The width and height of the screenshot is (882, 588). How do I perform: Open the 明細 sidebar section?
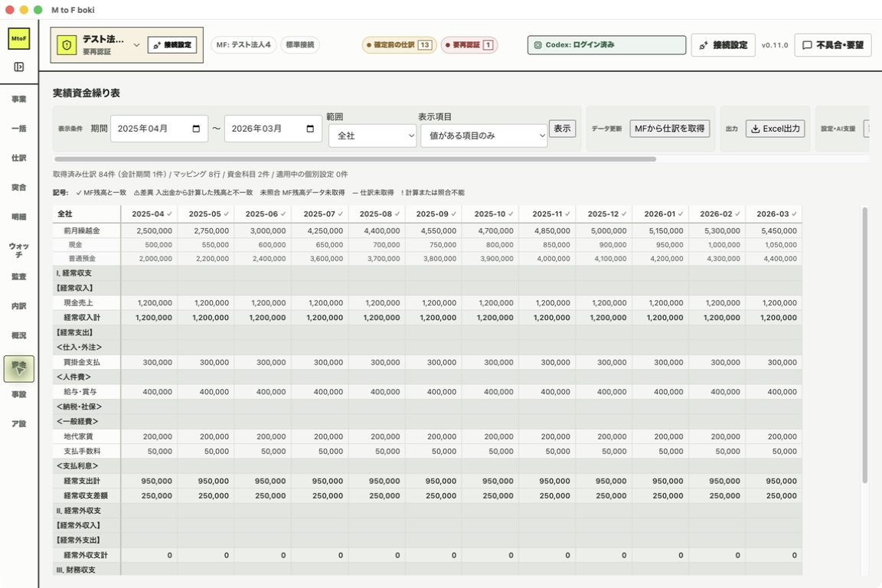[18, 217]
